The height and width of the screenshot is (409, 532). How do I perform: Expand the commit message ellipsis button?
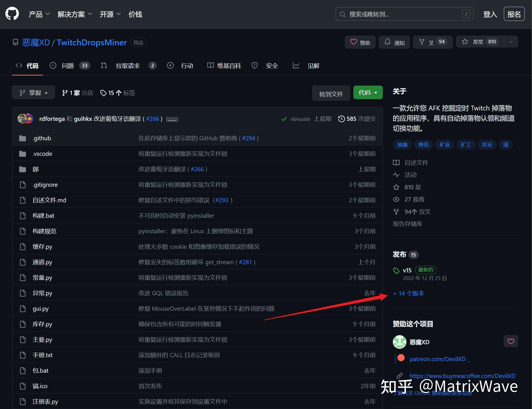[x=172, y=119]
